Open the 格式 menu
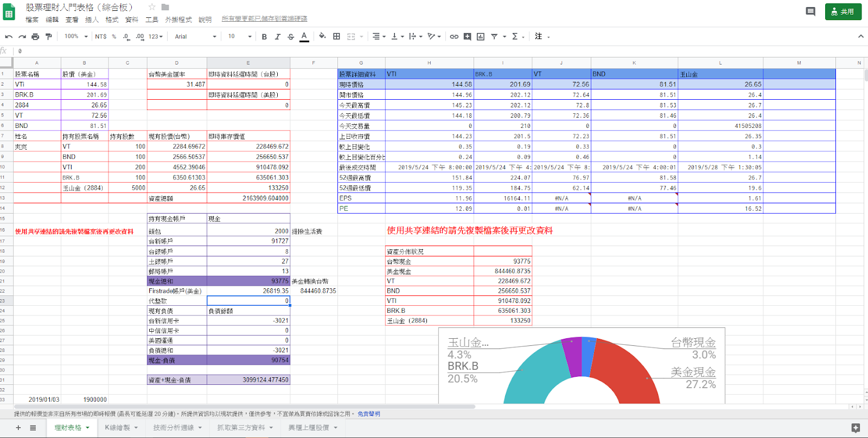Screen dimensions: 868x438 112,20
